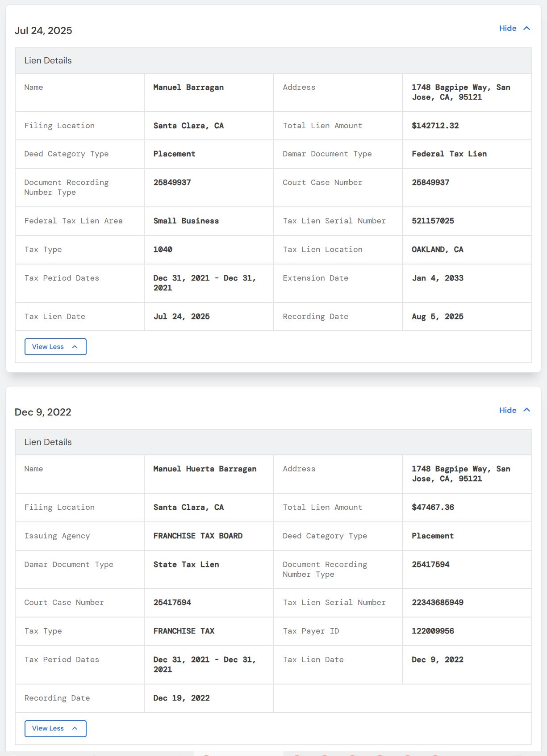Select the $47467.36 total lien amount
This screenshot has height=756, width=547.
(433, 507)
